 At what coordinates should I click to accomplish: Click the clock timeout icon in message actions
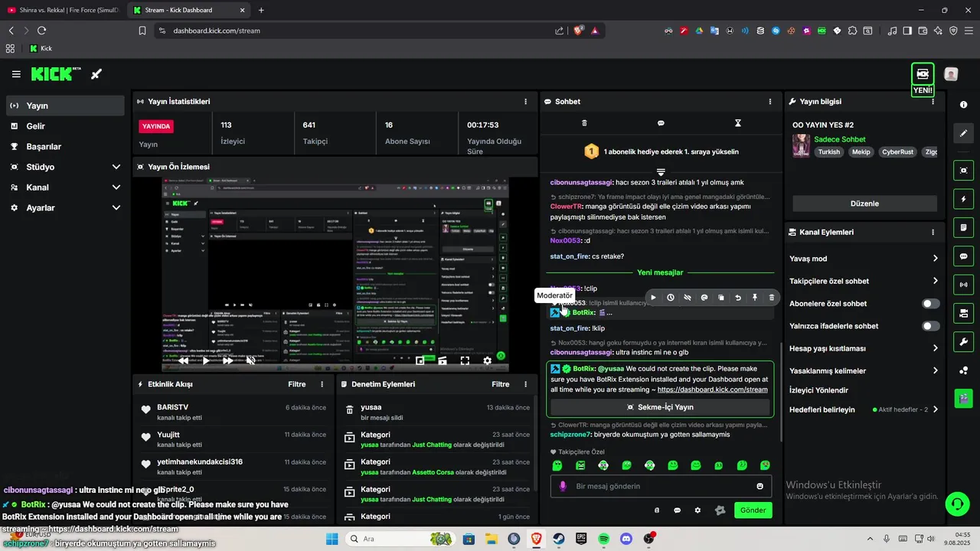[x=670, y=298]
